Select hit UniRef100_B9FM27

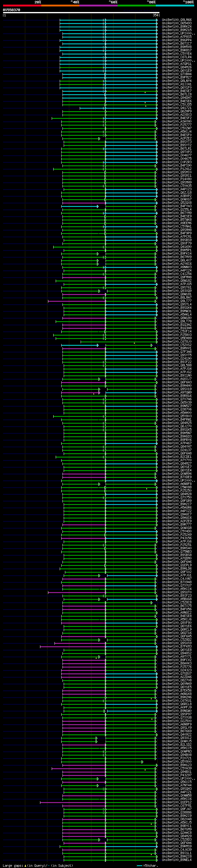177,78
